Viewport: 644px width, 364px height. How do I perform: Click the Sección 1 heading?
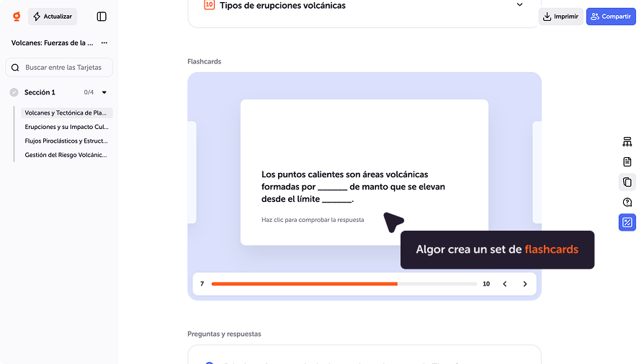click(40, 92)
